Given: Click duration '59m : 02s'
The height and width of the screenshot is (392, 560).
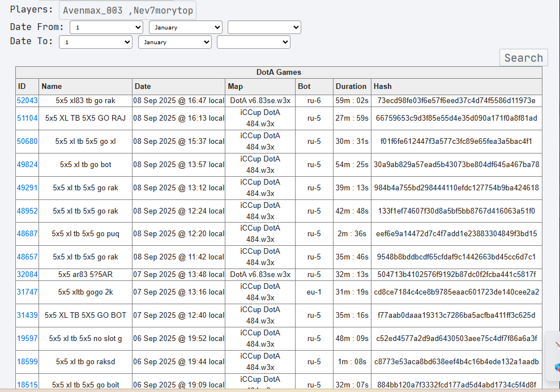Looking at the screenshot, I should (x=352, y=100).
